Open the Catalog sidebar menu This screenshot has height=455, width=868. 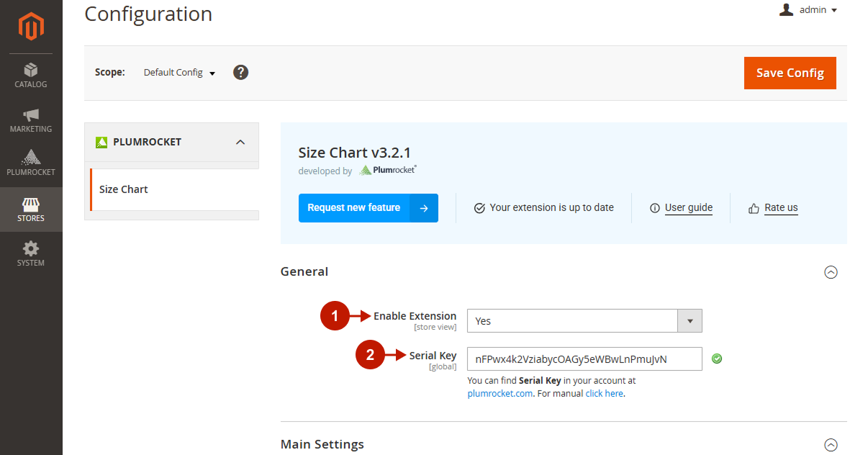pyautogui.click(x=31, y=76)
